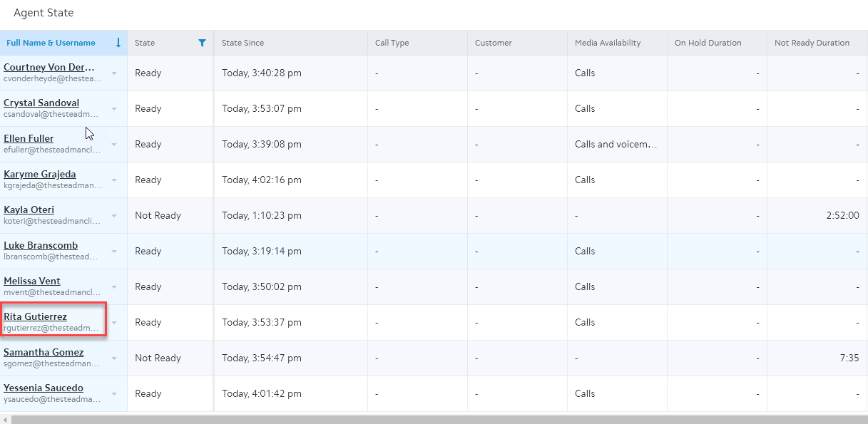Screen dimensions: 868x424
Task: Click the Not Ready Duration header
Action: [x=812, y=43]
